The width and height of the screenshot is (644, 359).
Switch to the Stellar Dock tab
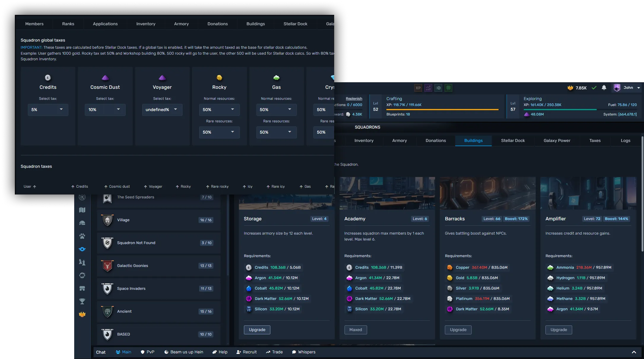513,141
